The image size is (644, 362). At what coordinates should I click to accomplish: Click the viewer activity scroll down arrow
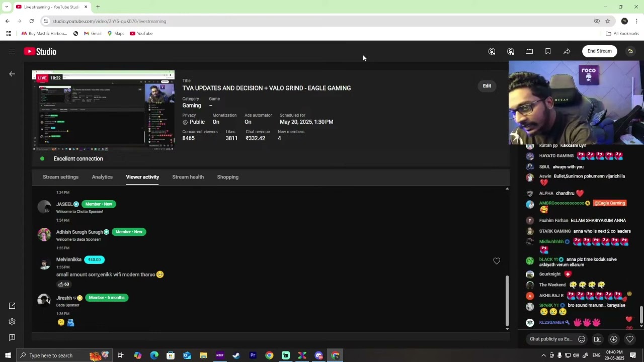[507, 328]
